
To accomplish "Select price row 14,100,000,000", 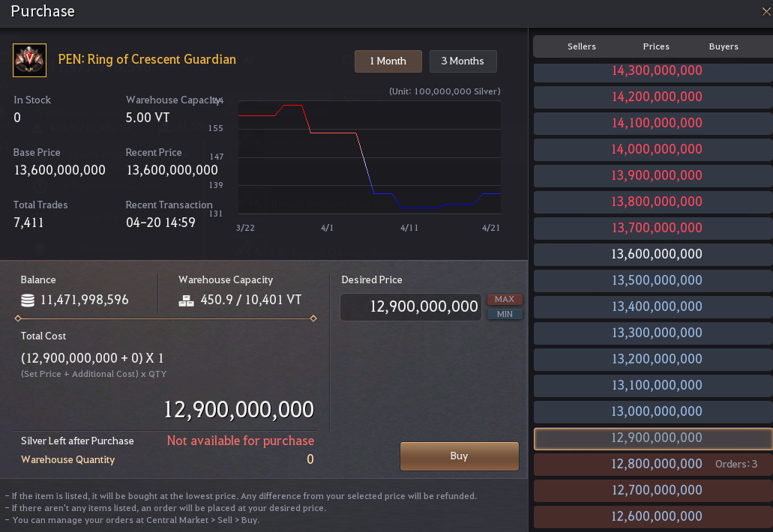I will click(x=653, y=123).
